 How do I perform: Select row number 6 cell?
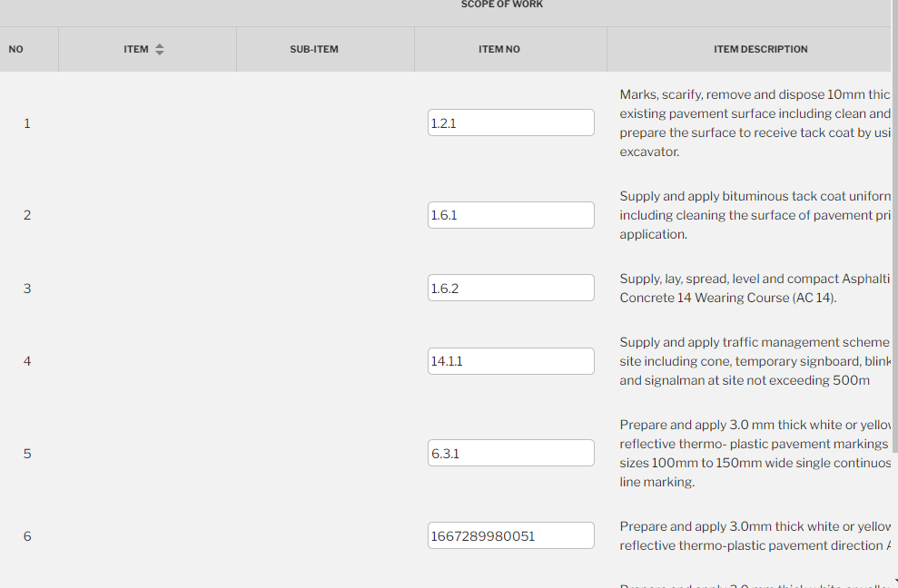point(27,536)
